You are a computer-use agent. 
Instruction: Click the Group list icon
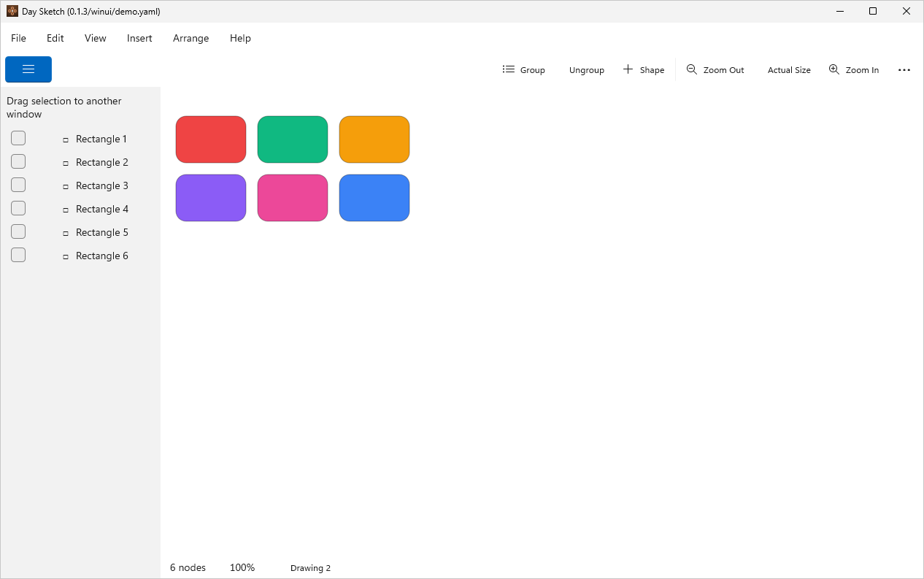(x=509, y=69)
